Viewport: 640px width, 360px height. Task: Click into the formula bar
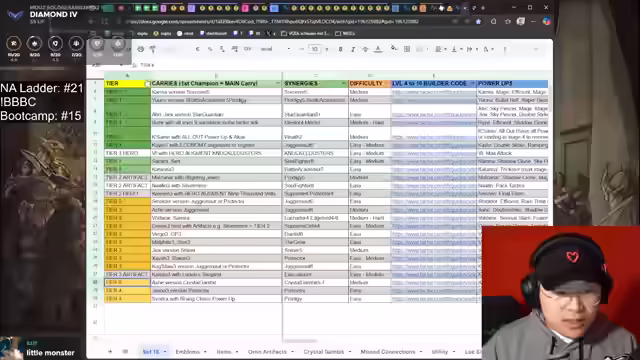click(343, 65)
